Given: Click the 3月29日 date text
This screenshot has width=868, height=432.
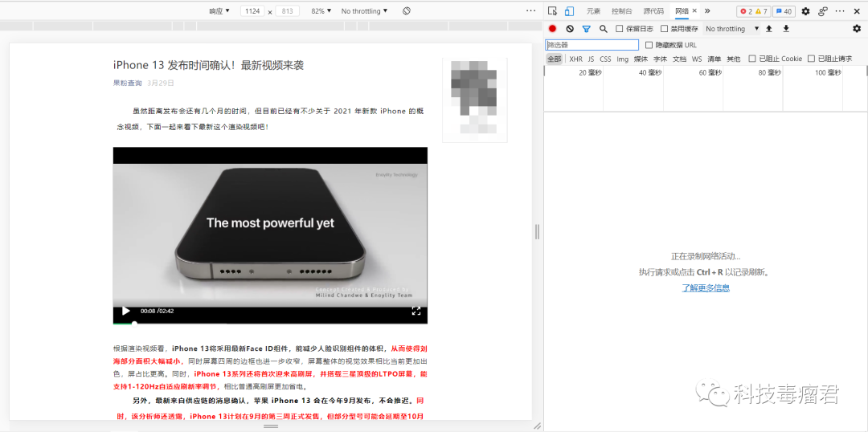Looking at the screenshot, I should (x=161, y=83).
